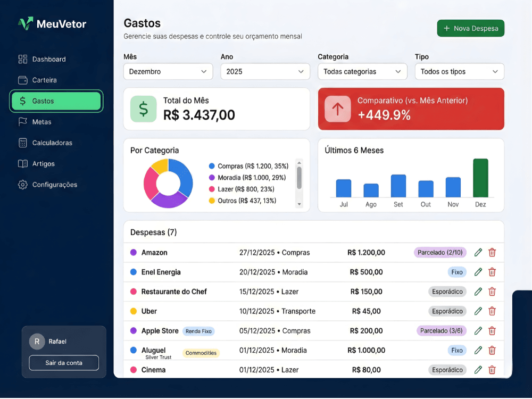Click the pencil icon to edit the Amazon expense
Viewport: 532px width, 399px height.
(x=478, y=252)
